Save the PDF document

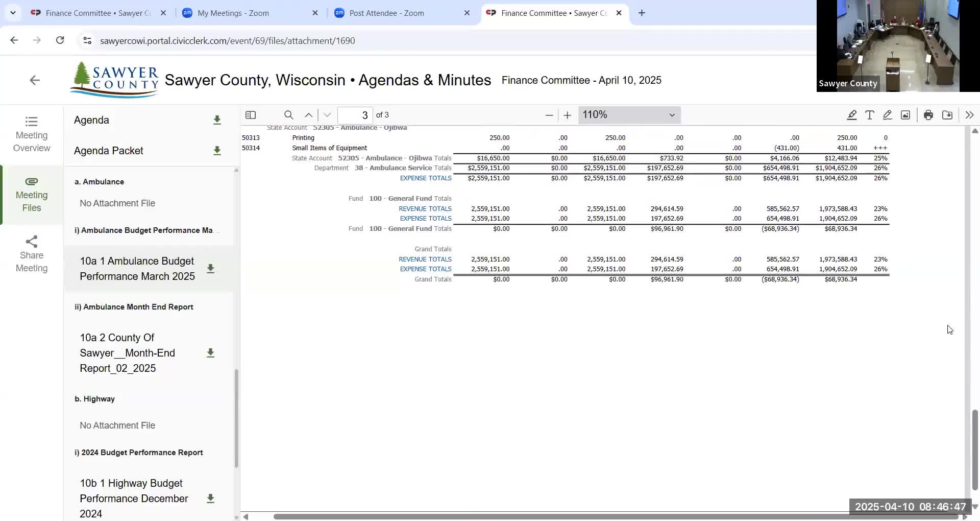pos(947,115)
